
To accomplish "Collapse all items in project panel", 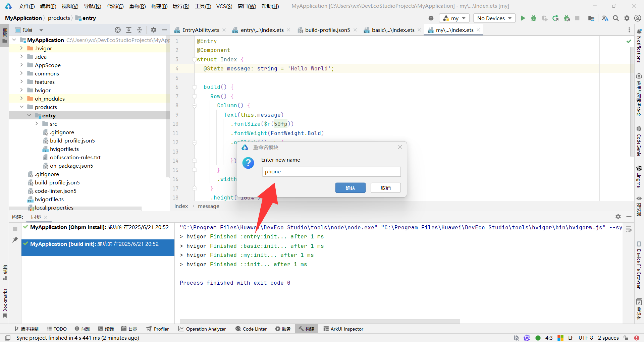I will pyautogui.click(x=140, y=30).
